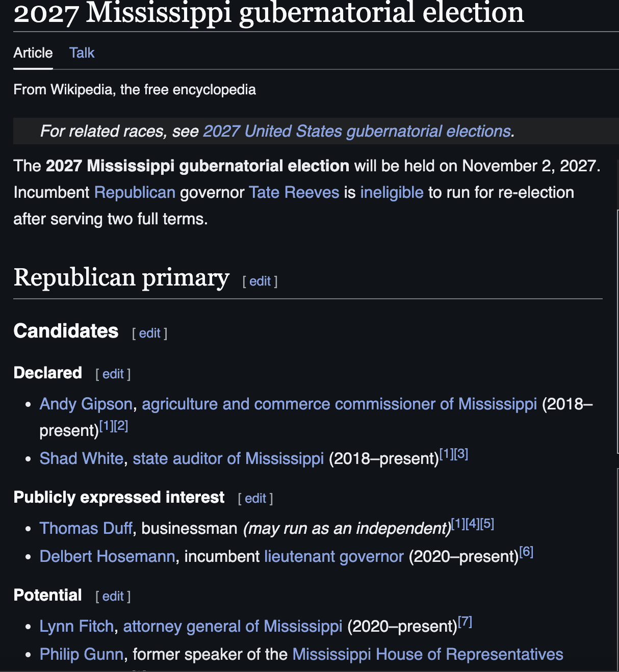The width and height of the screenshot is (619, 672).
Task: Open agriculture and commerce commissioner link
Action: pyautogui.click(x=339, y=404)
